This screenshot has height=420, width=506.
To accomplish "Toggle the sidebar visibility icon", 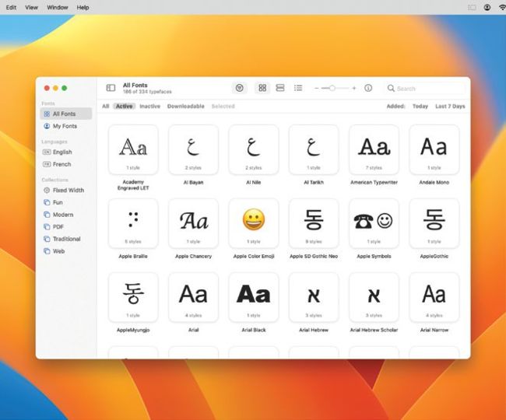I will coord(111,88).
